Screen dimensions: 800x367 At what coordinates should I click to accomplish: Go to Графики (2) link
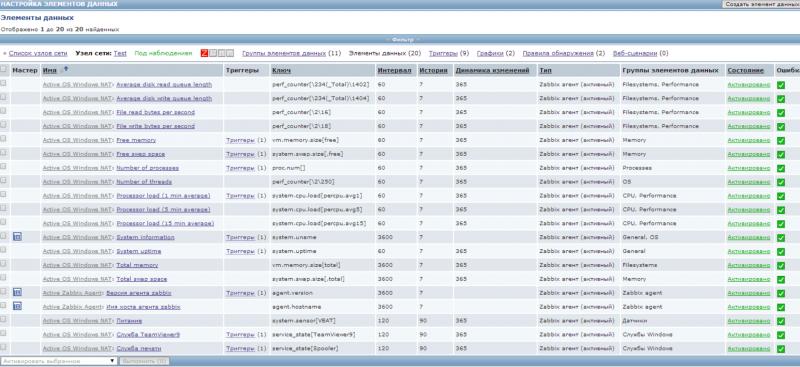coord(490,53)
